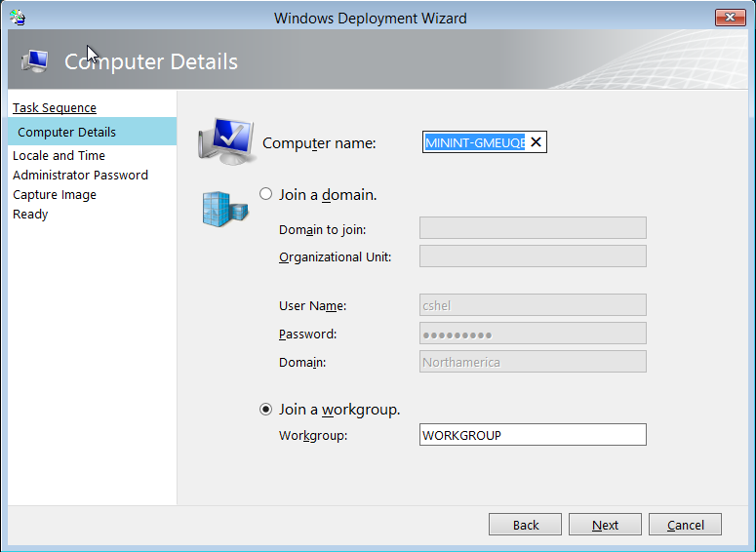The image size is (756, 552).
Task: Select the Capture Image sidebar step
Action: pyautogui.click(x=55, y=195)
